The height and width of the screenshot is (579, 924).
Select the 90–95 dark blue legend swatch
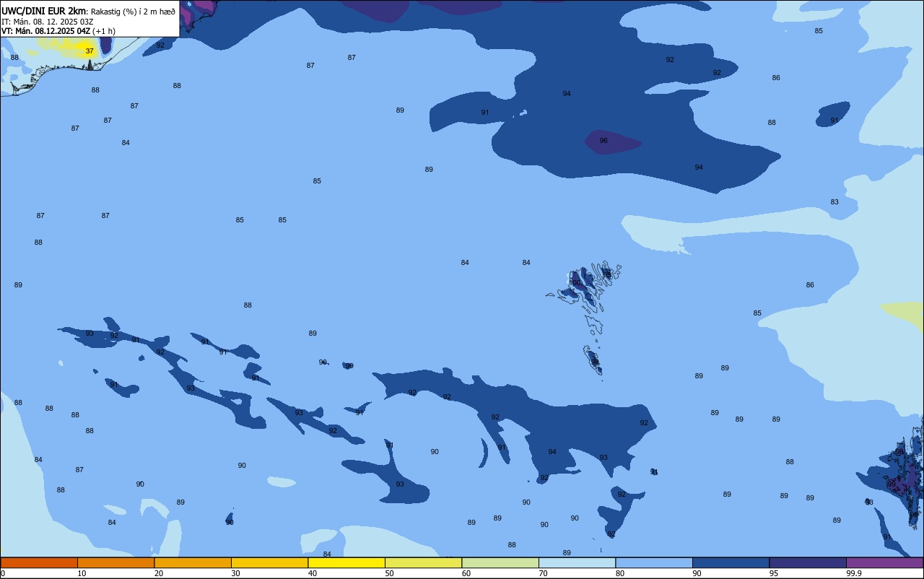pyautogui.click(x=731, y=562)
